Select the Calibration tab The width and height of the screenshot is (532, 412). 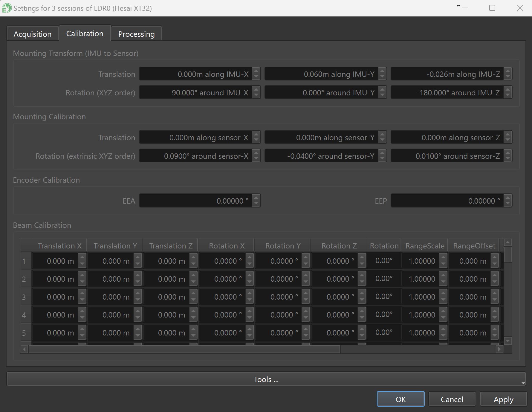pyautogui.click(x=85, y=33)
